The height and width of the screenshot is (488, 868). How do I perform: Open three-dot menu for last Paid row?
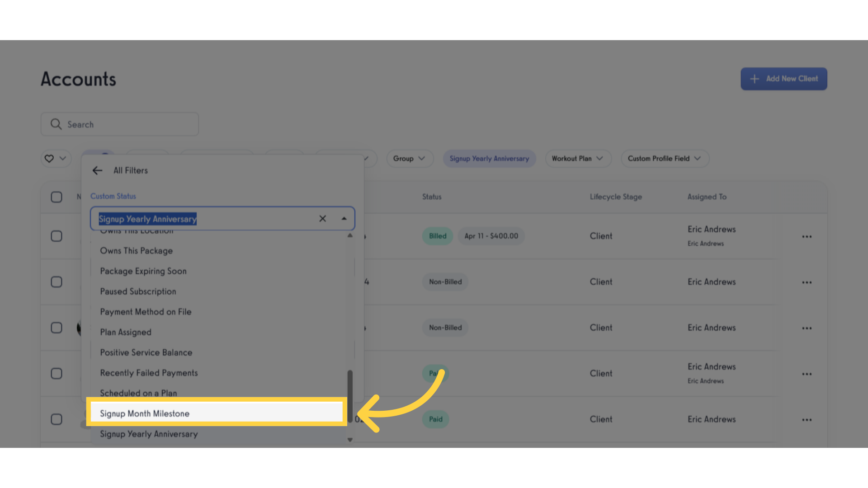tap(807, 420)
